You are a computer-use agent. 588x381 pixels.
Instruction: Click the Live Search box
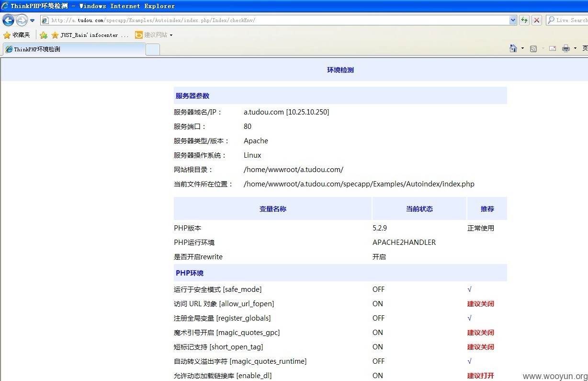click(567, 20)
